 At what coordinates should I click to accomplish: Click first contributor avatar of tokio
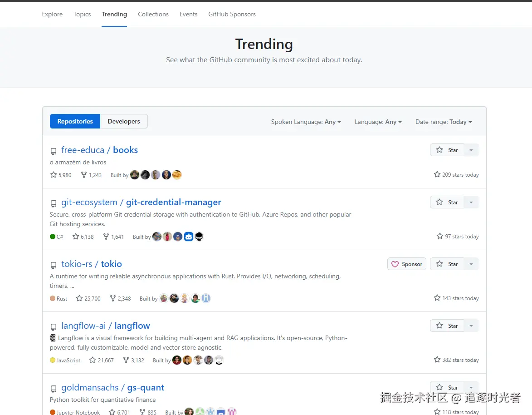(x=164, y=298)
